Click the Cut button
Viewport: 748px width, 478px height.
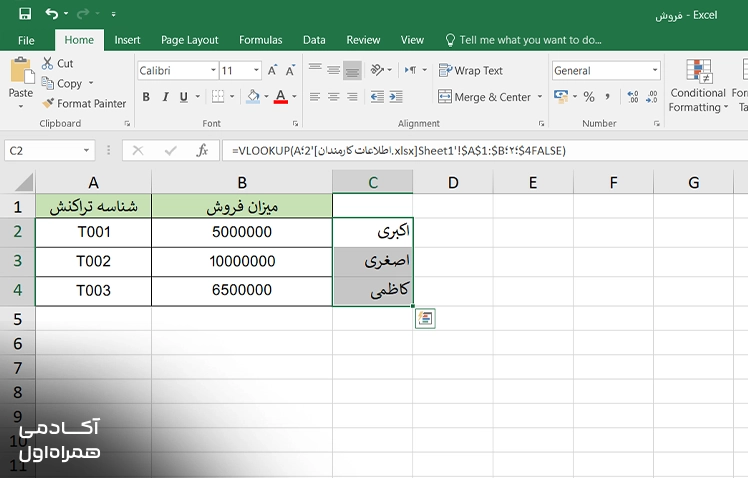(x=57, y=63)
